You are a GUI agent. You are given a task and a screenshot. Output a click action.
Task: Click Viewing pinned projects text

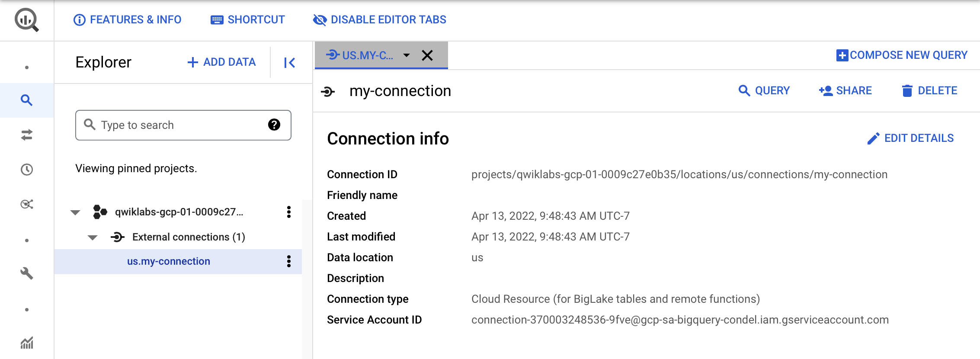(136, 169)
